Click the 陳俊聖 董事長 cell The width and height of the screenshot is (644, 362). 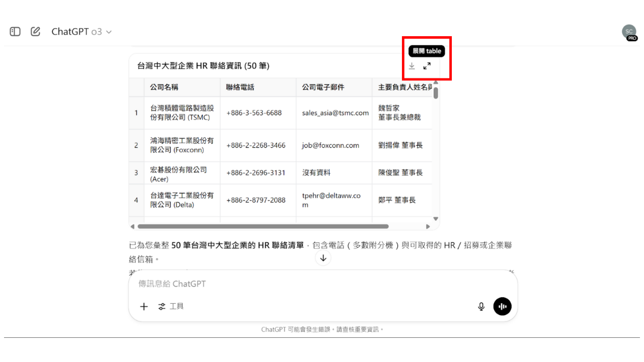[403, 173]
